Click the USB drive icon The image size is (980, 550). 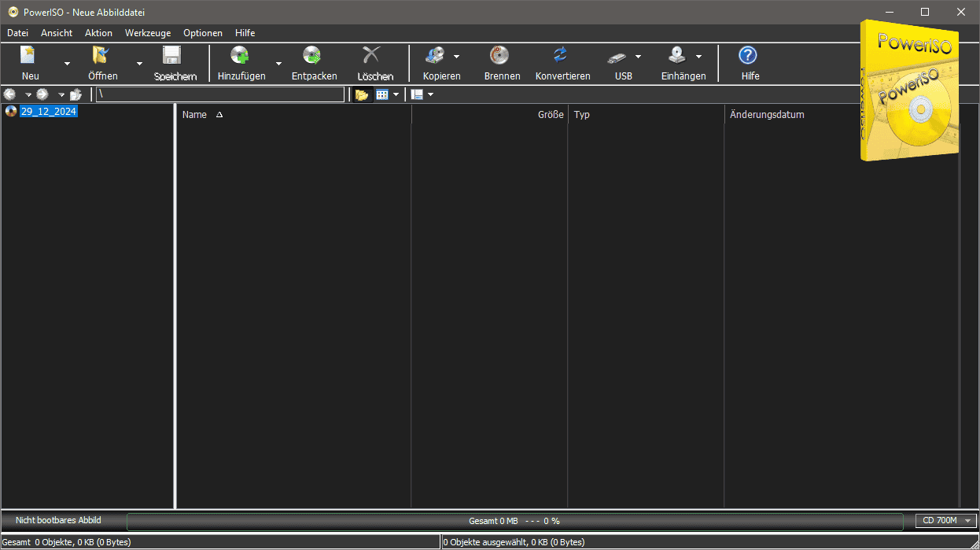click(617, 57)
